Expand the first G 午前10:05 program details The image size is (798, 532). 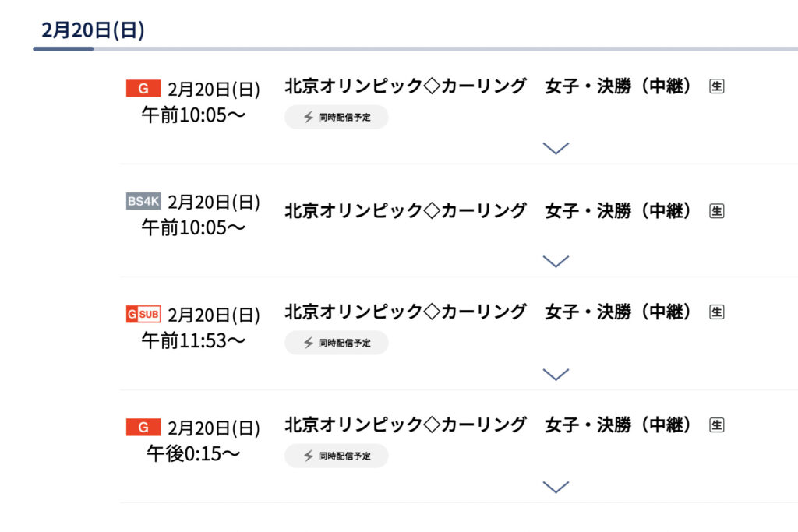tap(556, 148)
